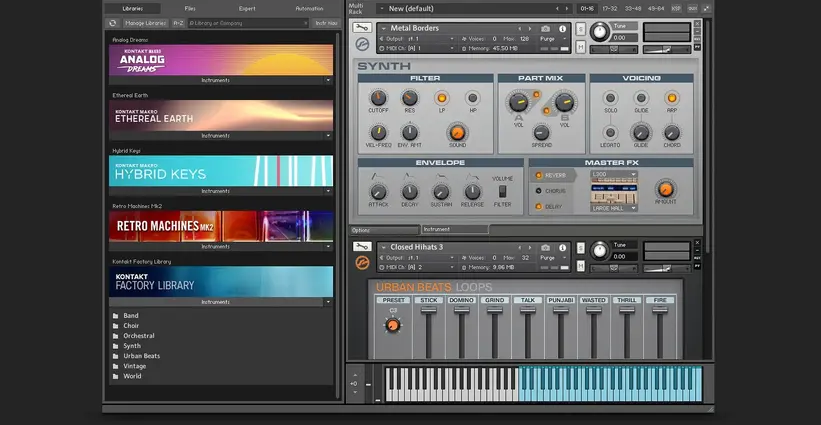The width and height of the screenshot is (821, 425).
Task: Enable the ARP voicing button
Action: pos(671,98)
